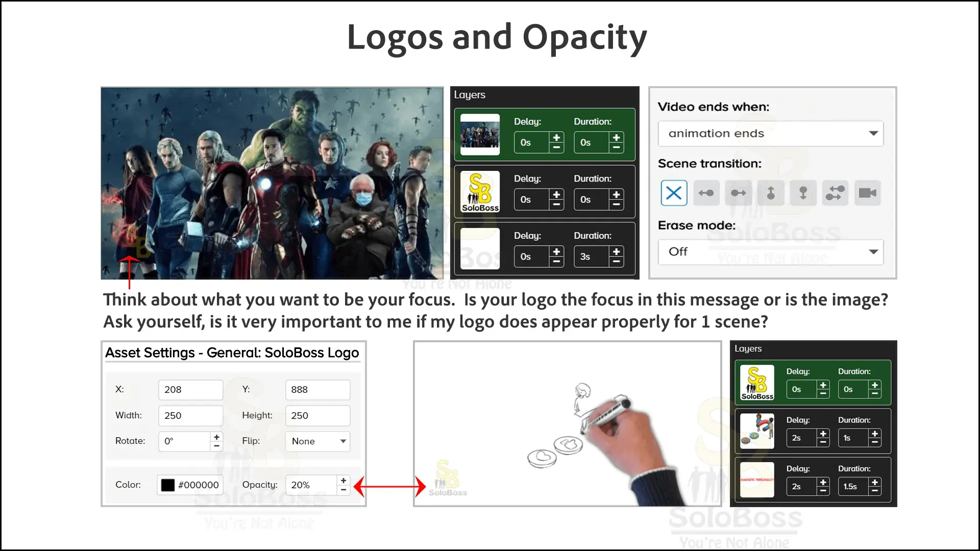This screenshot has height=551, width=980.
Task: Click the 'Asset Settings - General: SoloBoss Logo' title
Action: (x=232, y=353)
